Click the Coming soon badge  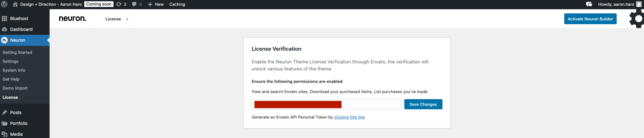coord(99,4)
